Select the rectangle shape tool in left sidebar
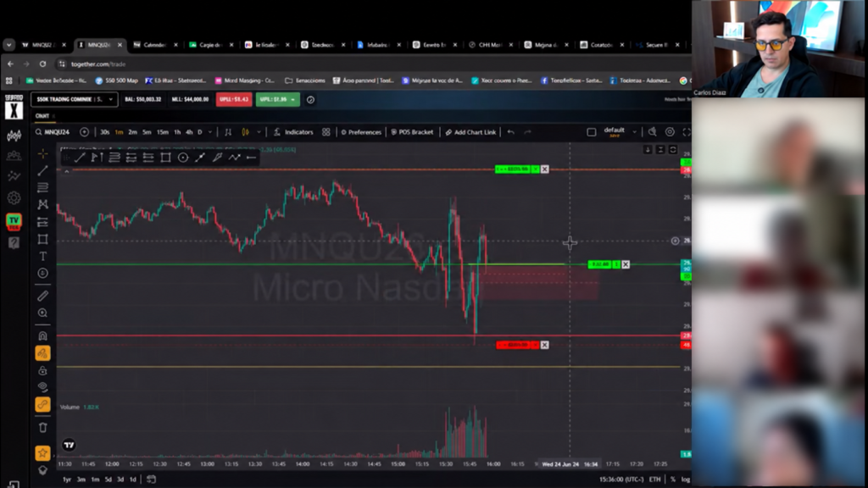 pyautogui.click(x=42, y=239)
